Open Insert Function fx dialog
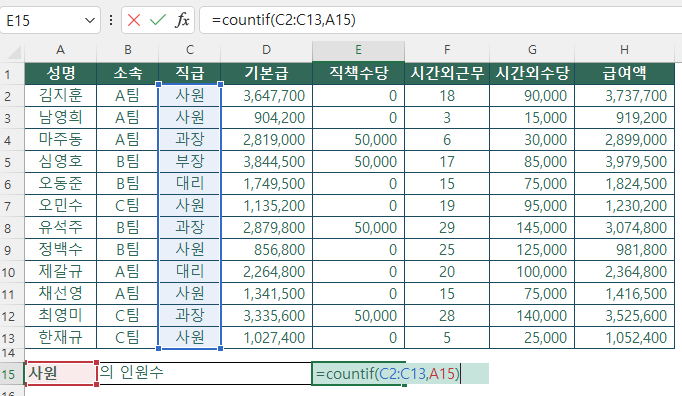This screenshot has width=682, height=396. point(182,20)
